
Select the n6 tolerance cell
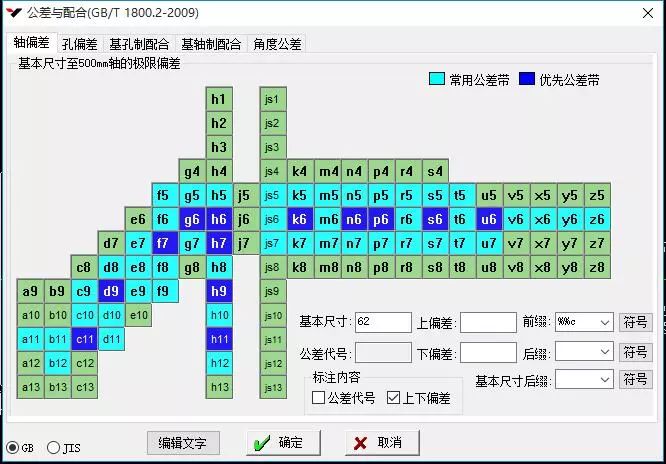coord(354,219)
